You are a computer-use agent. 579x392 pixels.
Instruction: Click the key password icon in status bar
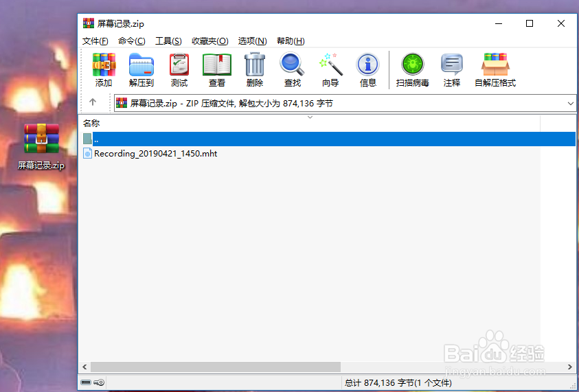coord(99,382)
